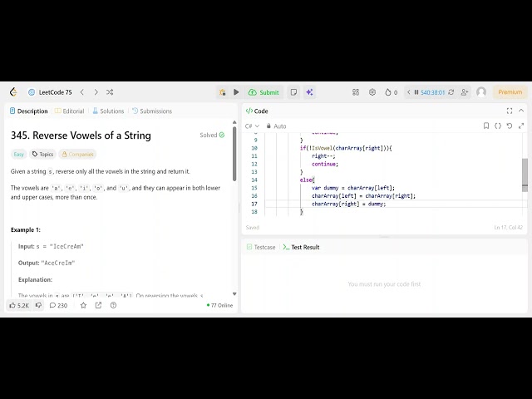532x399 pixels.
Task: Click the Code panel title
Action: (x=257, y=111)
